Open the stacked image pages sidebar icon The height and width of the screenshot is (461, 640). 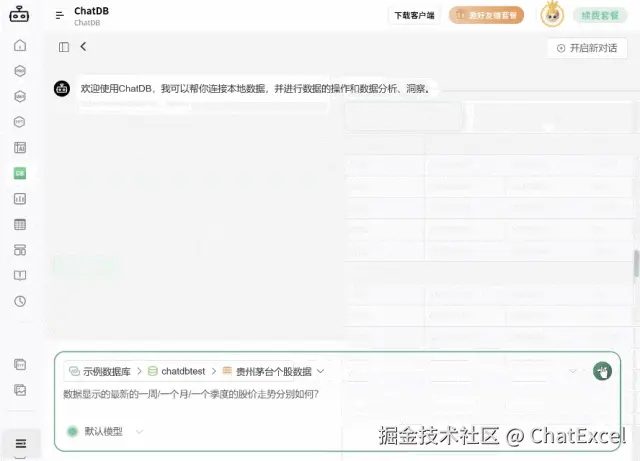pyautogui.click(x=20, y=390)
